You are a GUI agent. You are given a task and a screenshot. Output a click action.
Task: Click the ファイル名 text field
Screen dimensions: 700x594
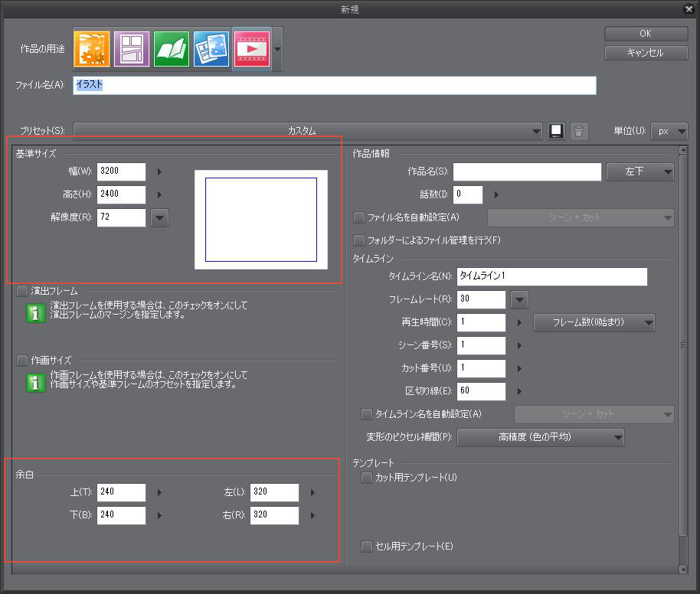tap(335, 85)
